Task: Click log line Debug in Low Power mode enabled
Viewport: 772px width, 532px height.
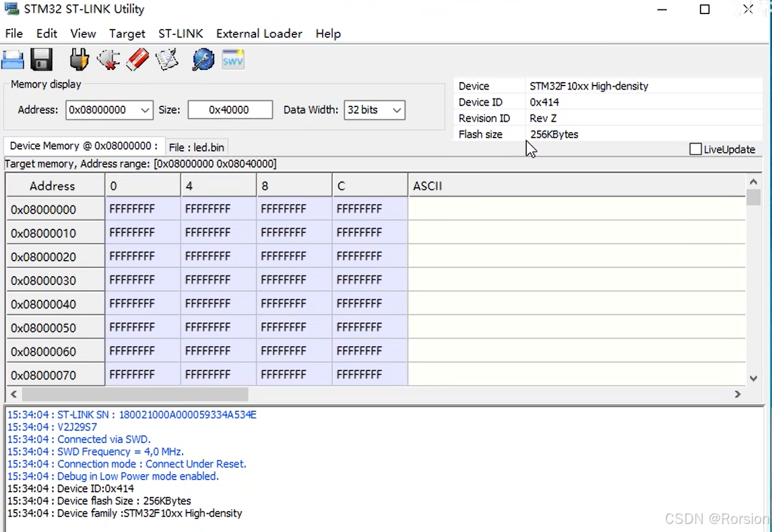Action: (x=112, y=476)
